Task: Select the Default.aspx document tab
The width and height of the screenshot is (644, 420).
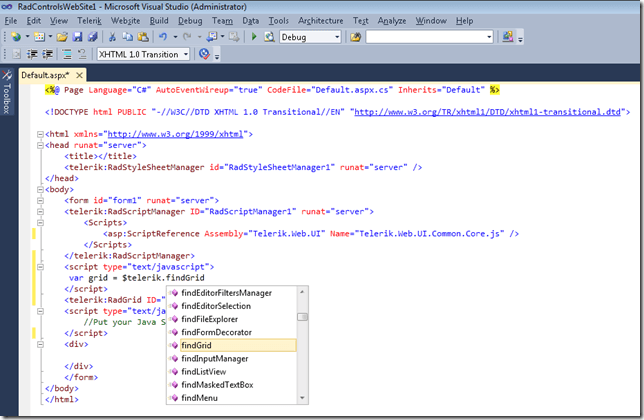Action: click(46, 75)
